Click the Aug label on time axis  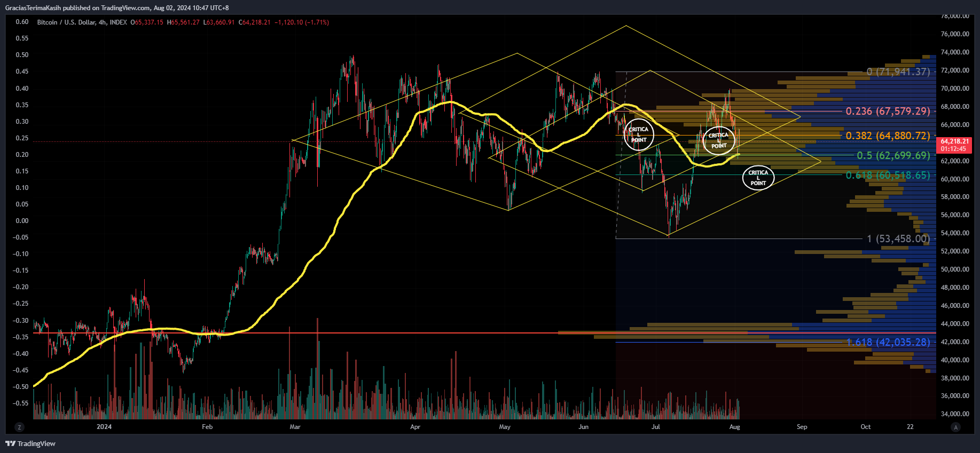pos(735,427)
